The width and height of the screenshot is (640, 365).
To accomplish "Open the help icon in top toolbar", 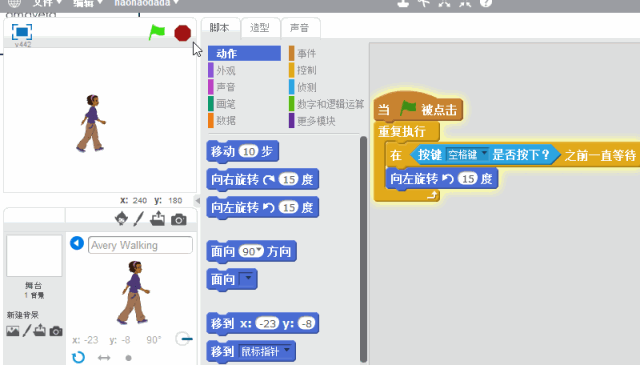I will pos(486,3).
